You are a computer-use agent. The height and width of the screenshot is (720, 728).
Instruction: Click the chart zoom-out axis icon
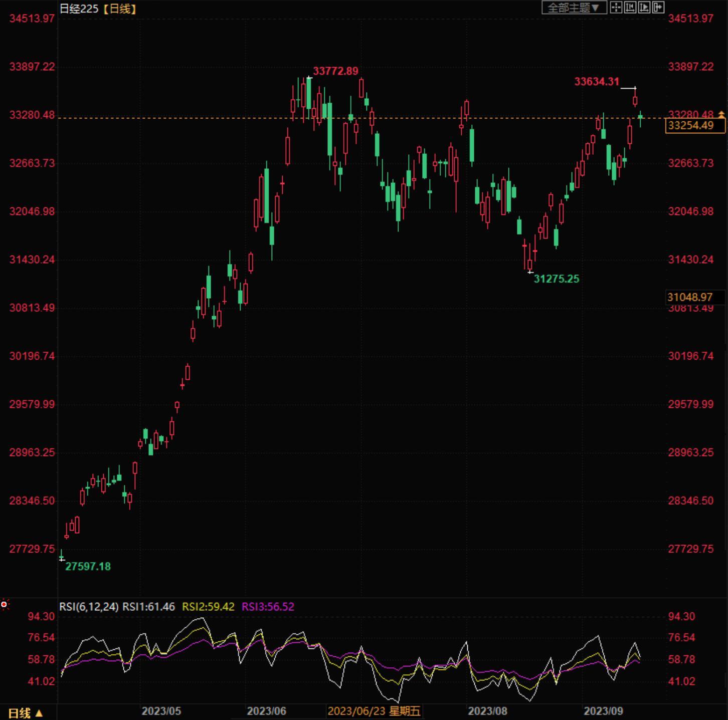(x=644, y=8)
